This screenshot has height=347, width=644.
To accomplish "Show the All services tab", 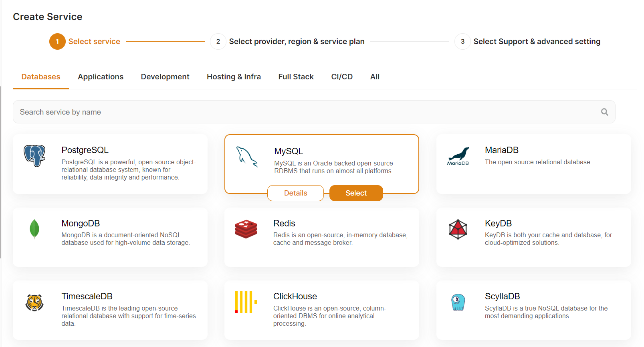I will click(375, 77).
